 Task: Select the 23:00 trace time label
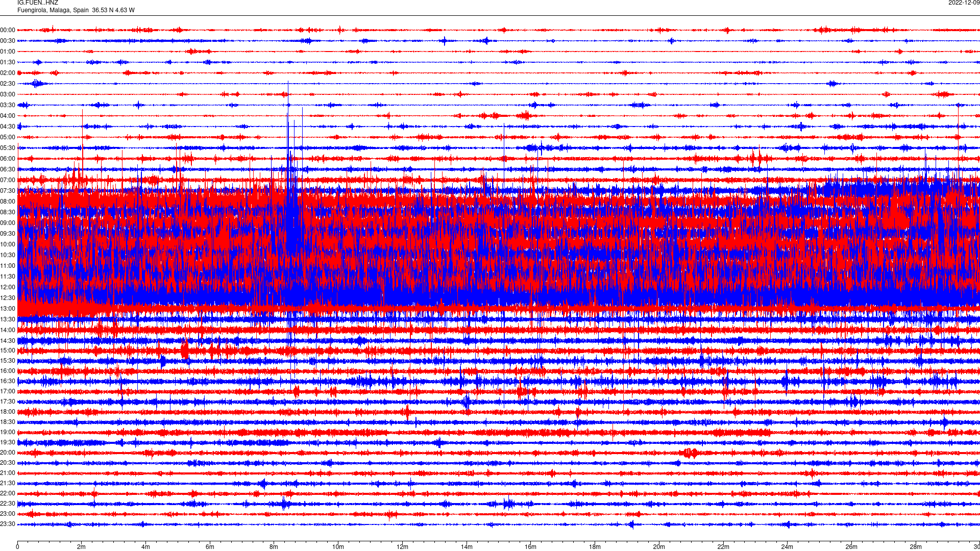tap(8, 514)
